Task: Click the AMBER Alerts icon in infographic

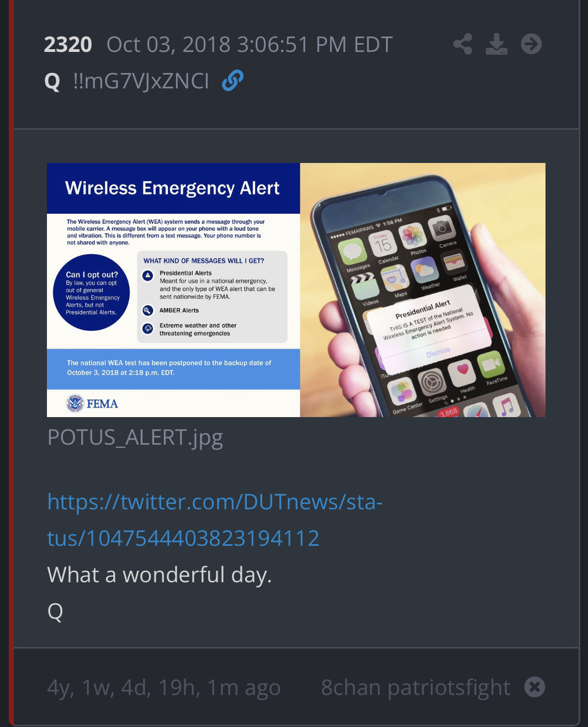Action: [147, 310]
